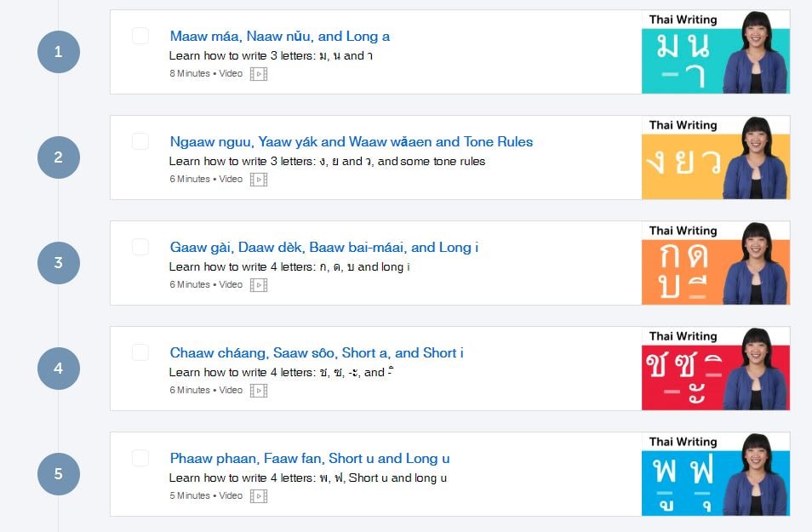Open the blue Thai Writing thumbnail for lesson 5
The image size is (812, 532).
[x=715, y=474]
